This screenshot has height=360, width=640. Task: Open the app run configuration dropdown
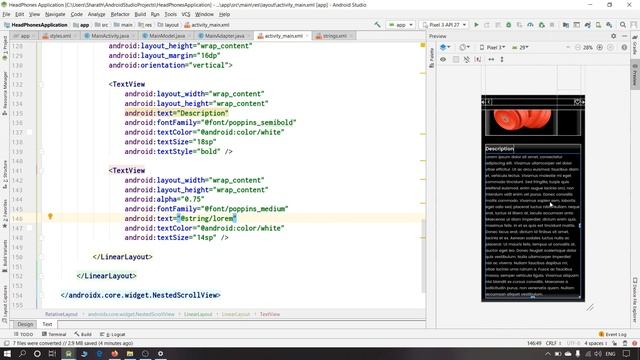click(400, 25)
